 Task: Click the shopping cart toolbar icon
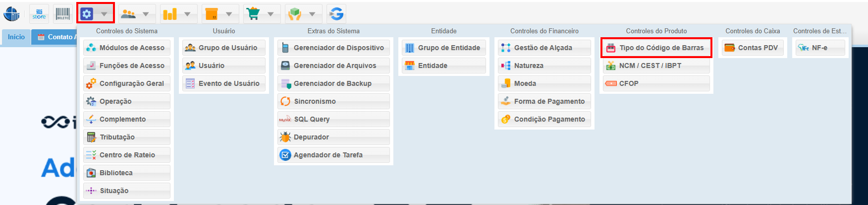click(x=253, y=14)
